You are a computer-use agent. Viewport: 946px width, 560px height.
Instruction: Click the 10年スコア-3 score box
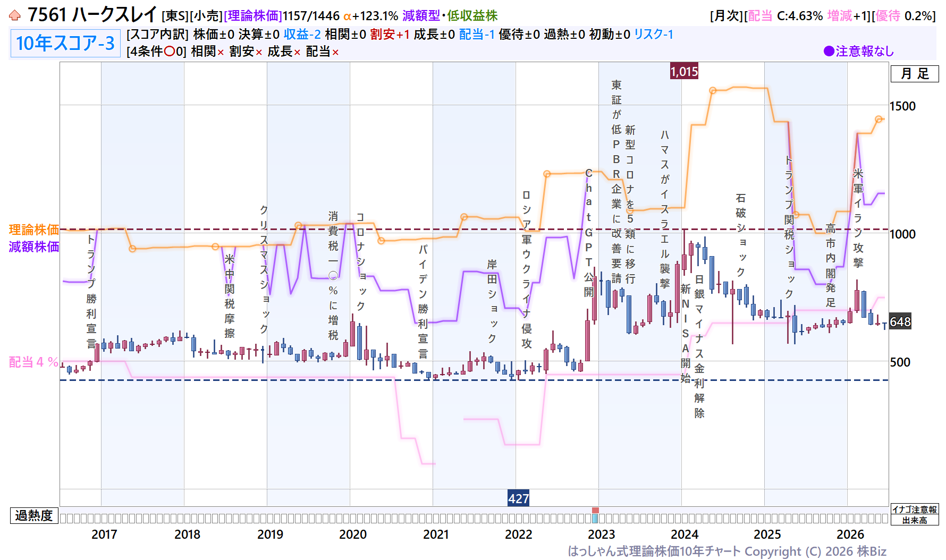(x=65, y=43)
